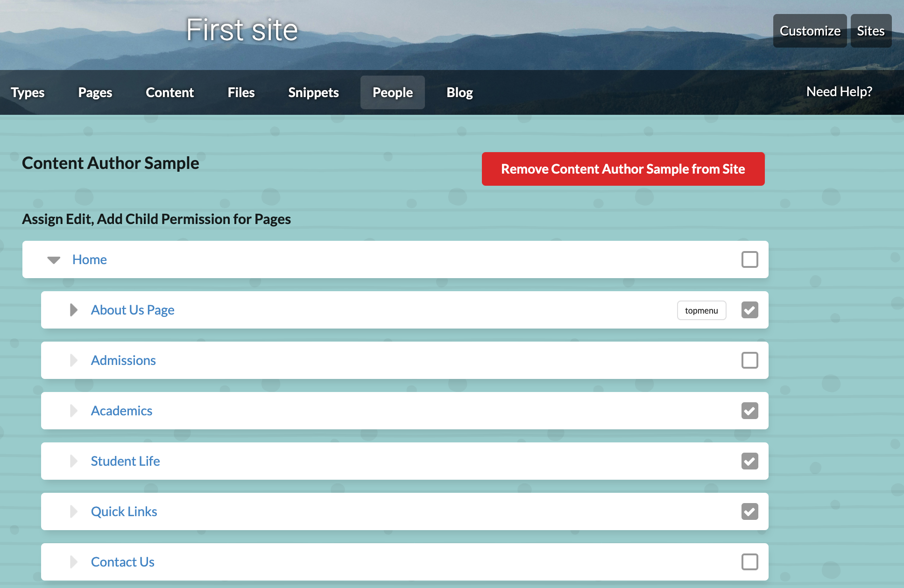The image size is (904, 588).
Task: Expand the Academics disclosure triangle
Action: (73, 411)
